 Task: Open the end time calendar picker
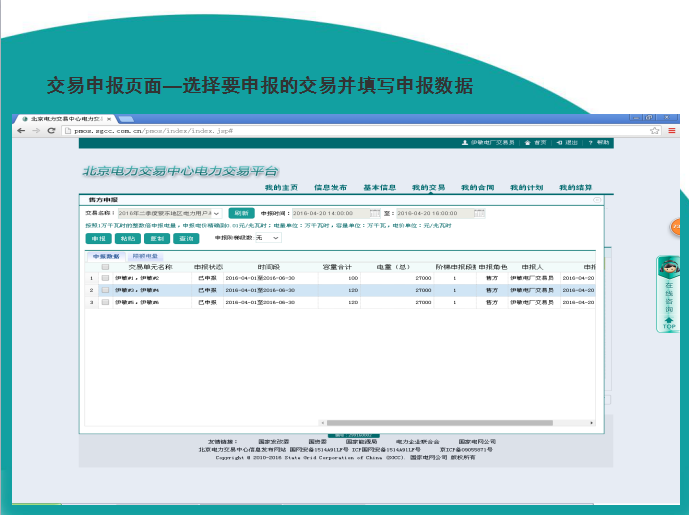tap(479, 213)
